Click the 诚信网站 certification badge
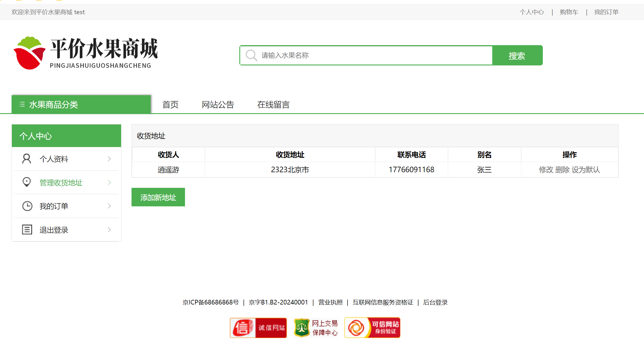644x358 pixels. pos(258,328)
